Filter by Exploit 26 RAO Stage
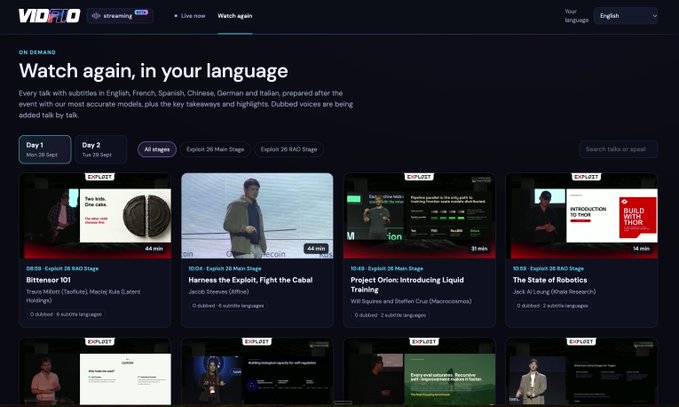 click(x=289, y=149)
